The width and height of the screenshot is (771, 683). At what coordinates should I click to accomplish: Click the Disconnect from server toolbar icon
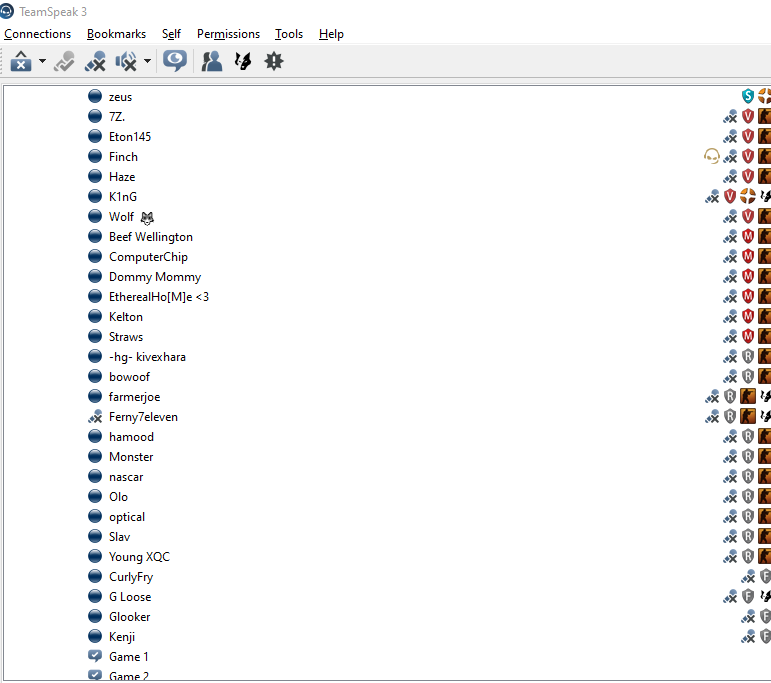click(21, 61)
